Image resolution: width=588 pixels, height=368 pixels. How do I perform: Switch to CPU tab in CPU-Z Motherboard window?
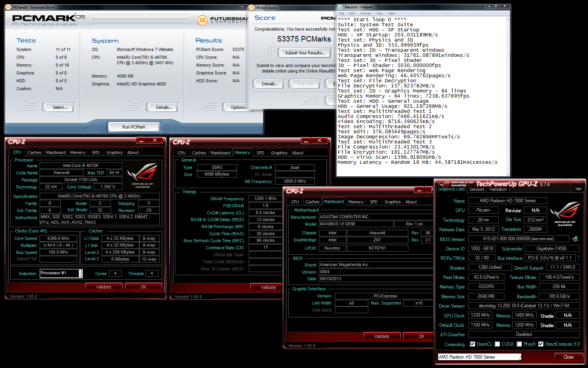tap(295, 202)
